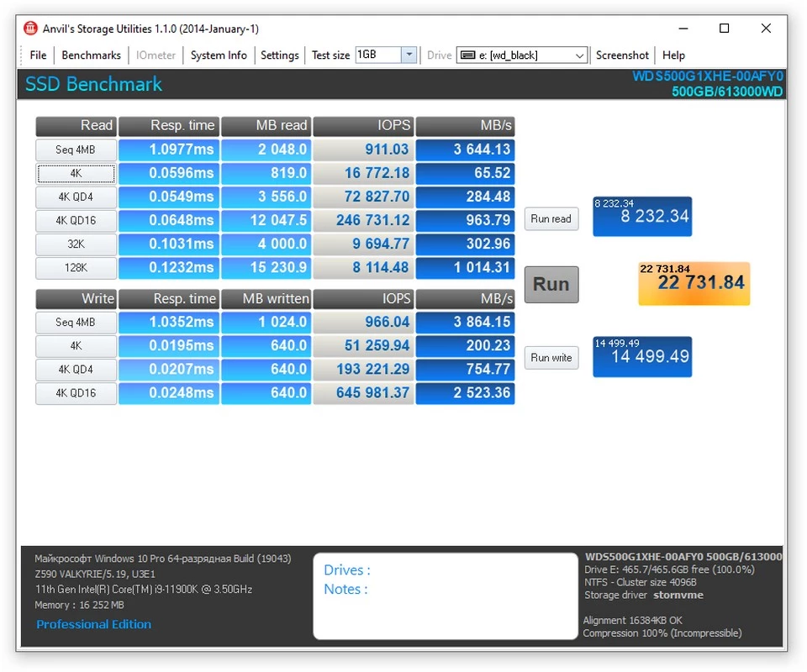Run the Read 4K QD4 test
807x672 pixels.
(76, 197)
